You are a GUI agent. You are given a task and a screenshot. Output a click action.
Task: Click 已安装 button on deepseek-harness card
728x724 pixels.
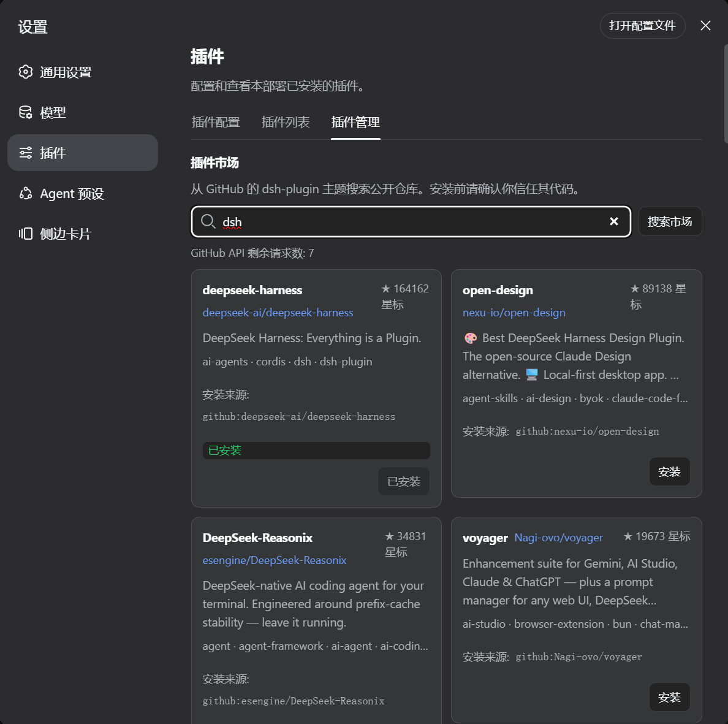(403, 482)
